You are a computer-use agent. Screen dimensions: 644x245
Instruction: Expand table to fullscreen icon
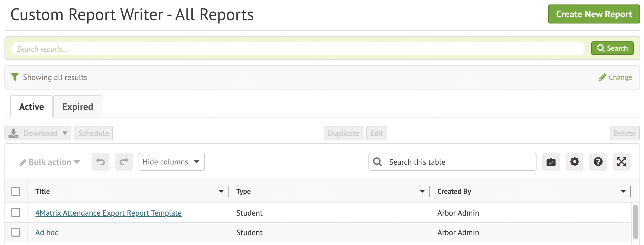[x=621, y=162]
